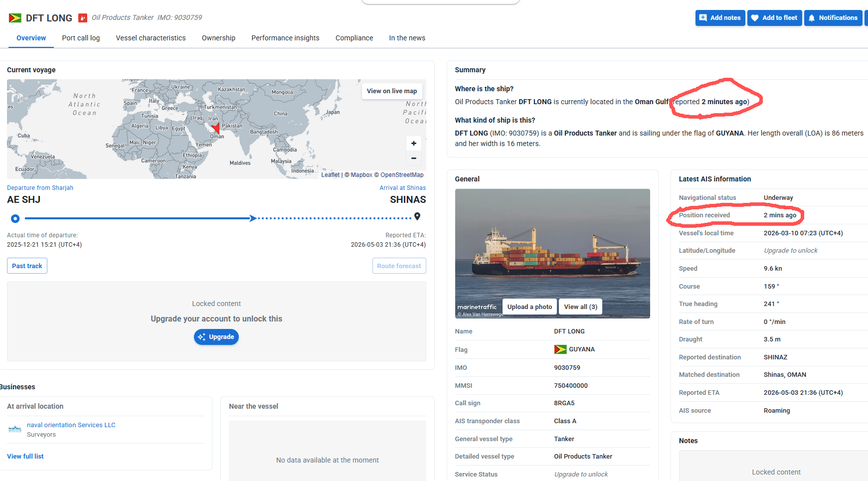This screenshot has height=481, width=868.
Task: Click the View full list link
Action: tap(25, 457)
